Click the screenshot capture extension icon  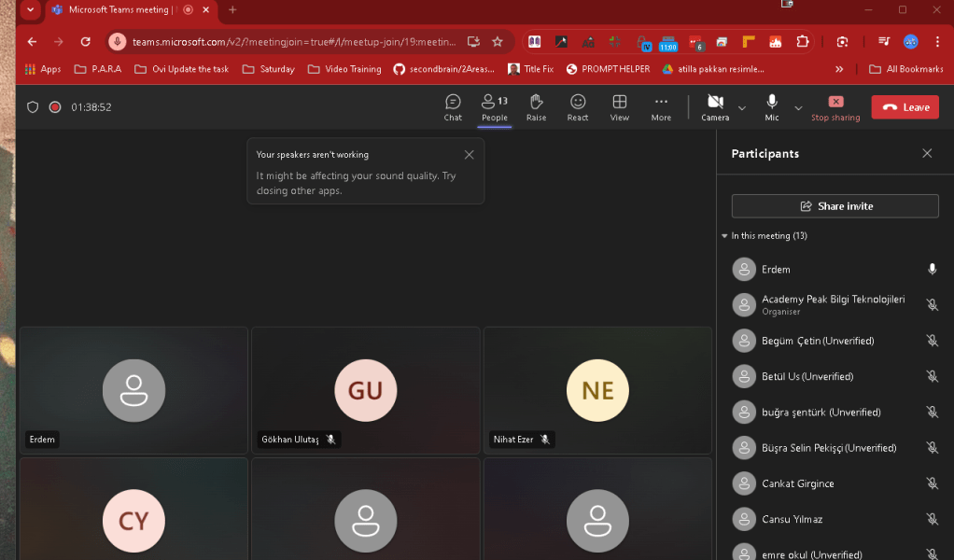842,41
